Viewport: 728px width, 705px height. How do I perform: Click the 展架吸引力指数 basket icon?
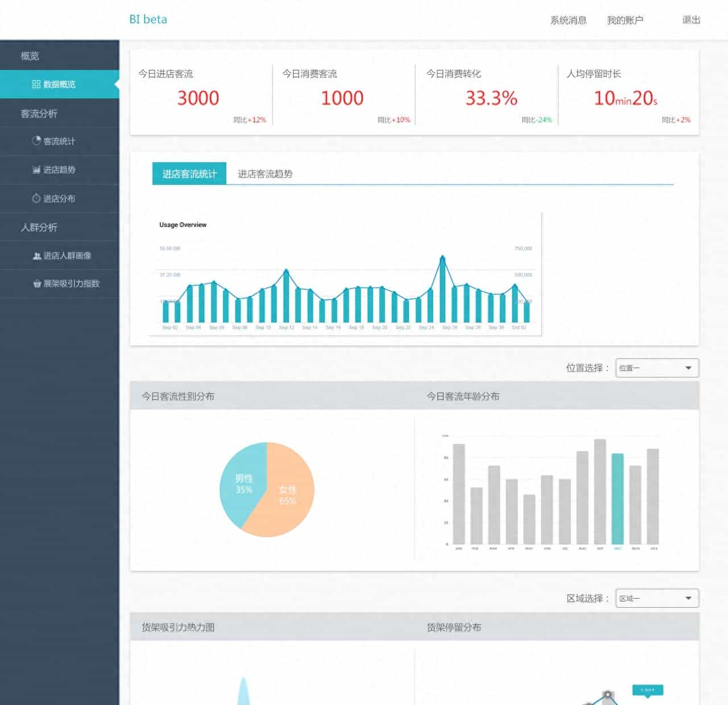[x=37, y=283]
